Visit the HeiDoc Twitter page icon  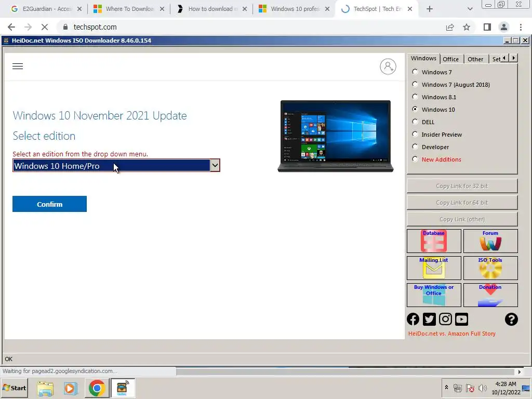pos(429,320)
